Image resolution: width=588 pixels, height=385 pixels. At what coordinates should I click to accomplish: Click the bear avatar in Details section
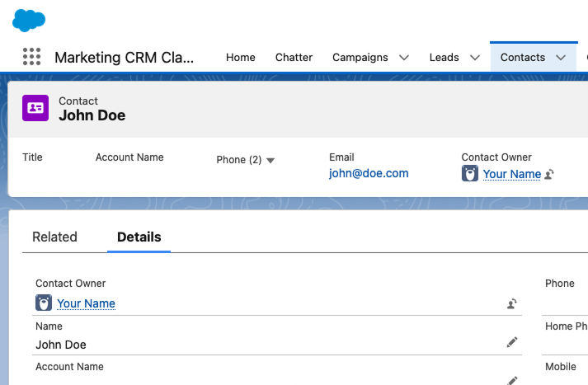click(x=44, y=303)
